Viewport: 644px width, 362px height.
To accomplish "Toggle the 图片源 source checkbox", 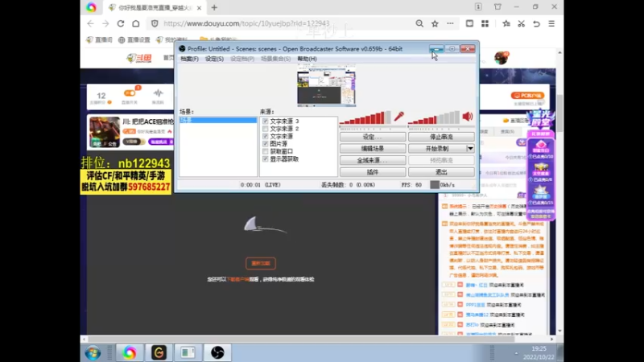I will [266, 144].
